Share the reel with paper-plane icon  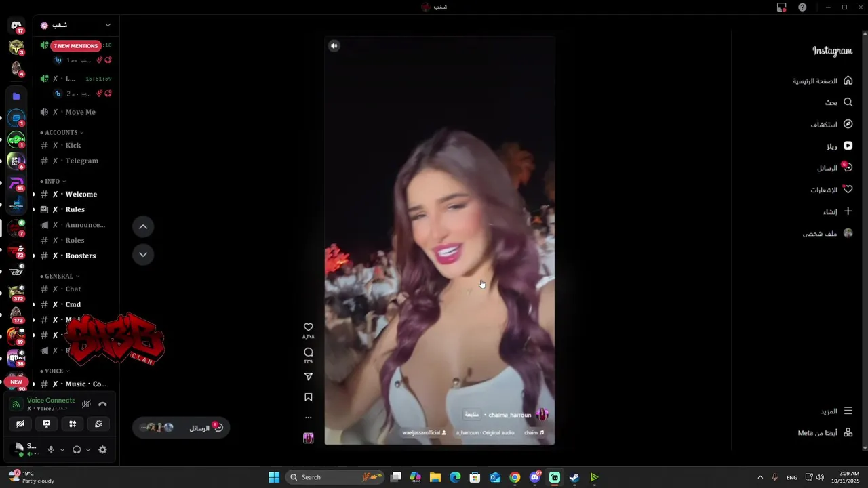tap(309, 377)
